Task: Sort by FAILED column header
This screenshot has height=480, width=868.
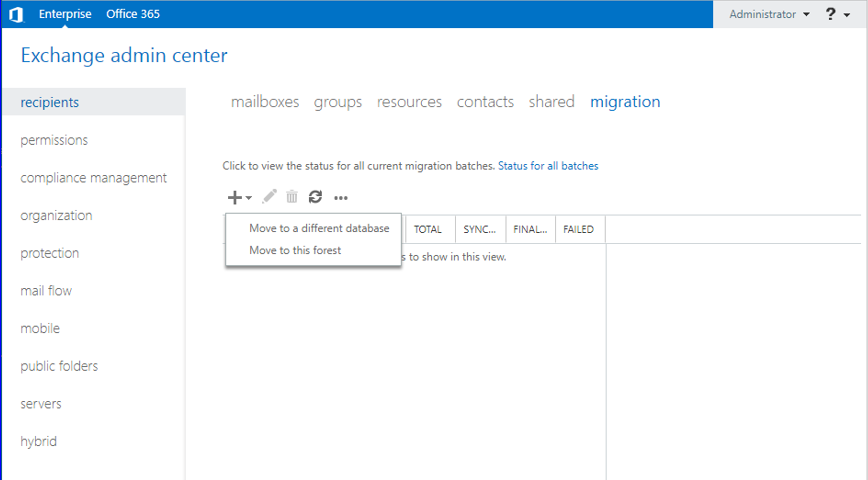Action: 580,229
